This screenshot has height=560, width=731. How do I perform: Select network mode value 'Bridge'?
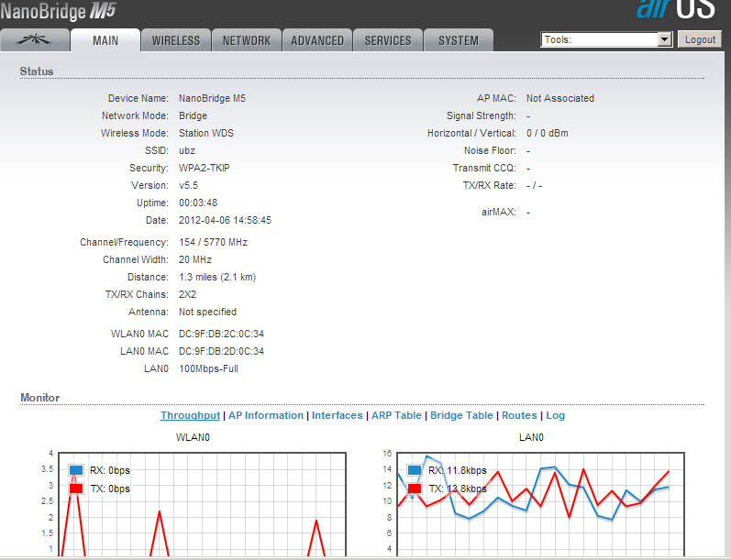[193, 115]
